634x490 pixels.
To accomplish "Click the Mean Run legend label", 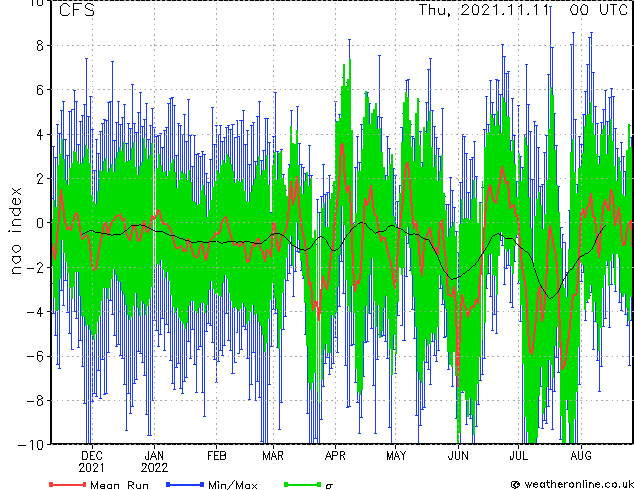I will pos(120,485).
